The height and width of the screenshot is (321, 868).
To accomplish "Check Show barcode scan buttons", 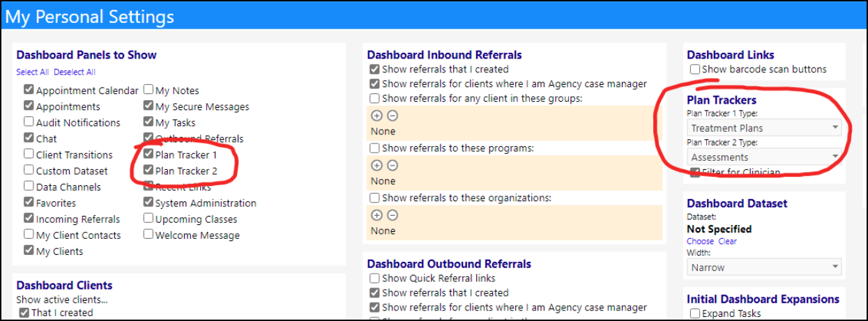I will coord(695,69).
